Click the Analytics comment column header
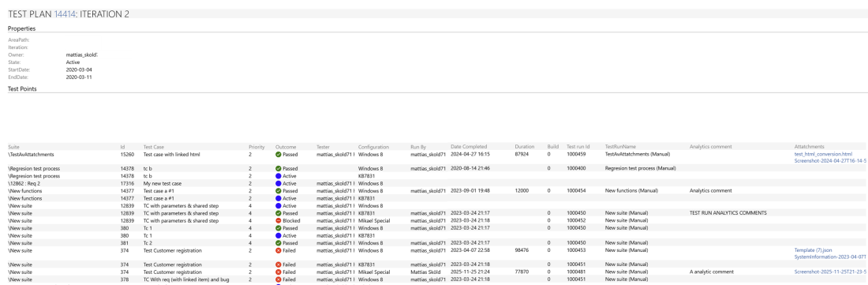 tap(711, 147)
